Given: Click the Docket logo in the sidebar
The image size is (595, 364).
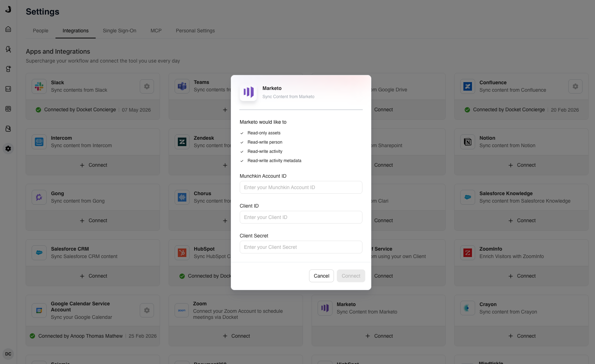Looking at the screenshot, I should pos(8,9).
